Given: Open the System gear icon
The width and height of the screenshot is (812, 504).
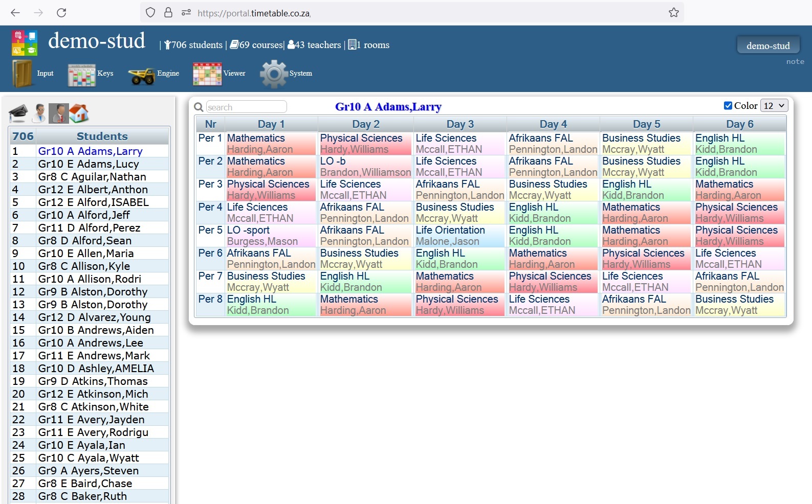Looking at the screenshot, I should tap(274, 74).
